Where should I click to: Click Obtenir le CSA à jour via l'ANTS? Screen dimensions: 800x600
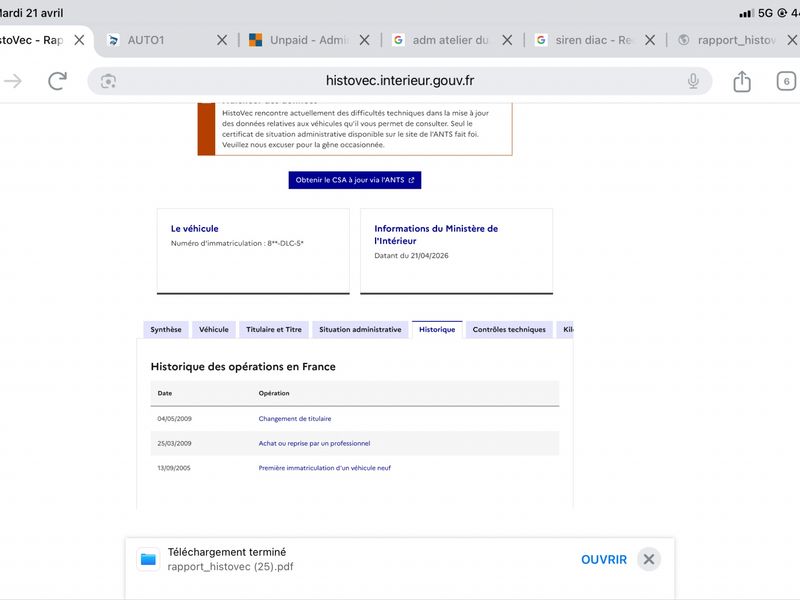click(355, 180)
